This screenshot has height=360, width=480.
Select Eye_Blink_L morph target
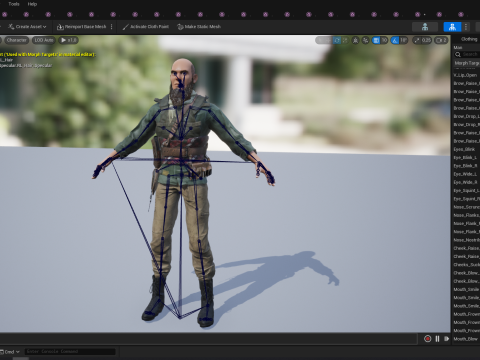click(x=466, y=157)
